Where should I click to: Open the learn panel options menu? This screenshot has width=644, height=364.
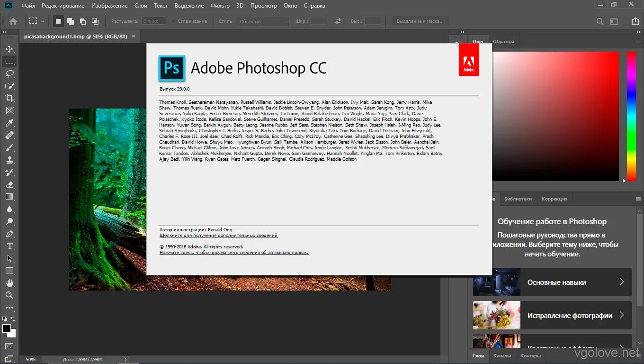pos(638,199)
